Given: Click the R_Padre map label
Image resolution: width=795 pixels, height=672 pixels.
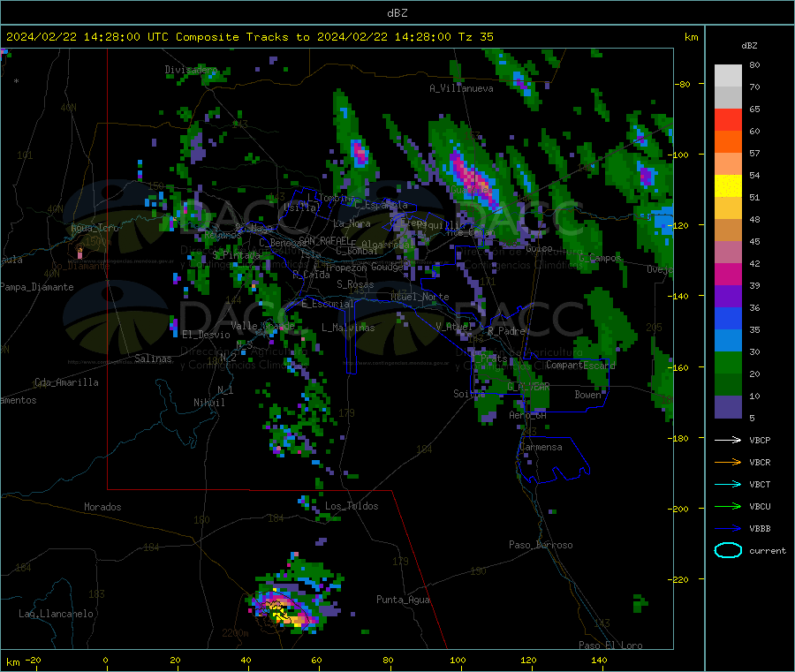Looking at the screenshot, I should point(506,331).
